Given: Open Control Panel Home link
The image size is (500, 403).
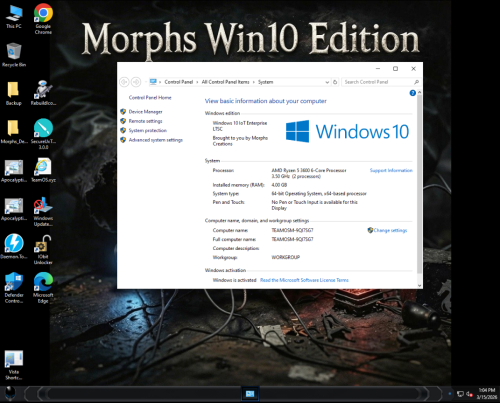Looking at the screenshot, I should (150, 98).
